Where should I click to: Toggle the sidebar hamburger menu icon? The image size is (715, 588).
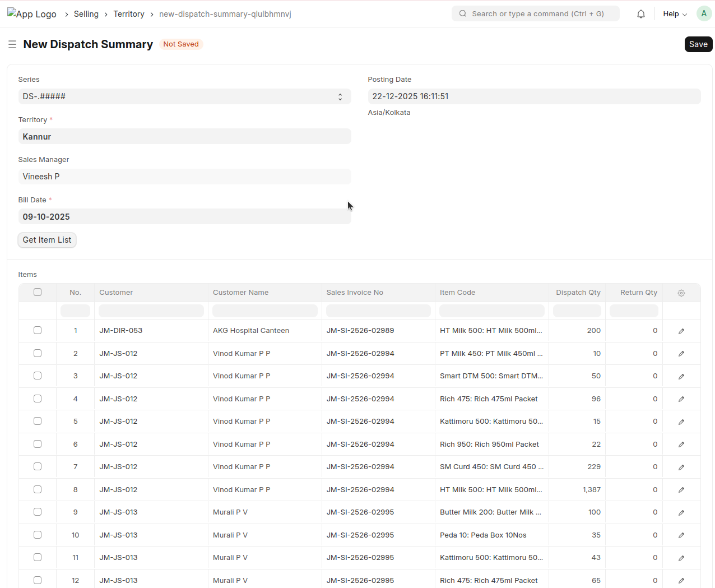tap(12, 44)
